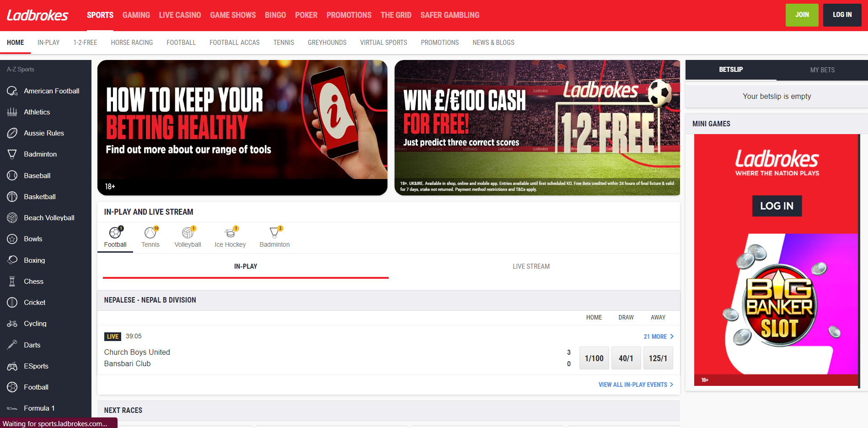The width and height of the screenshot is (868, 428).
Task: Switch to the Gaming menu
Action: click(136, 15)
